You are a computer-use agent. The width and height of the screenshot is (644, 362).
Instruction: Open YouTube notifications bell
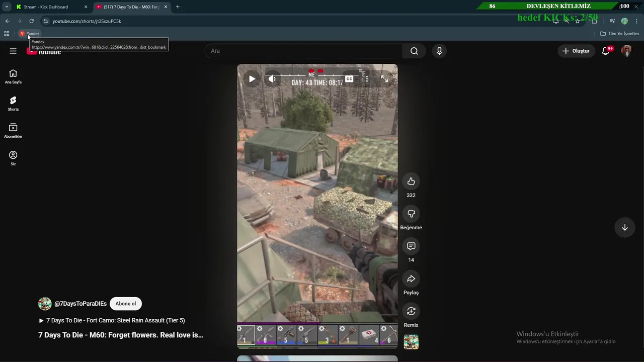pos(606,51)
